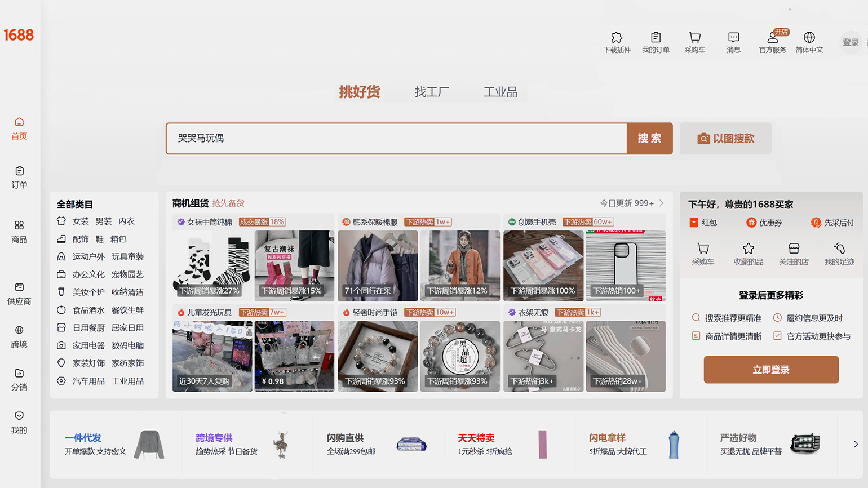Click the 官方服务 icon
The height and width of the screenshot is (488, 868).
pyautogui.click(x=772, y=38)
